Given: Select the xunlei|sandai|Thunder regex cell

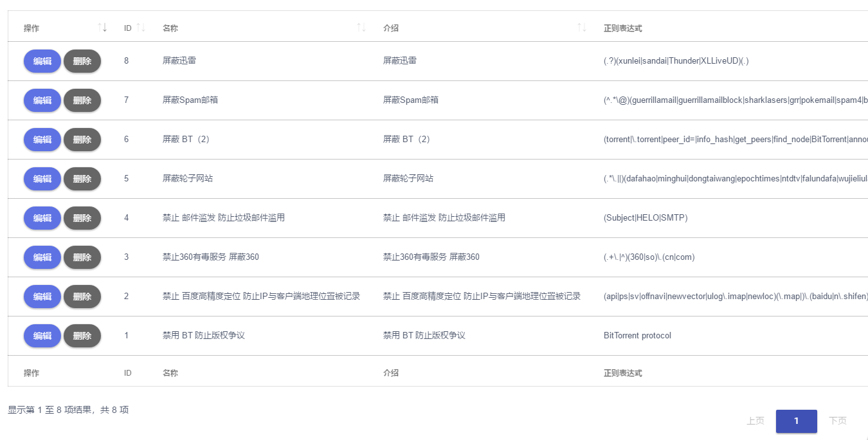Looking at the screenshot, I should [x=676, y=60].
